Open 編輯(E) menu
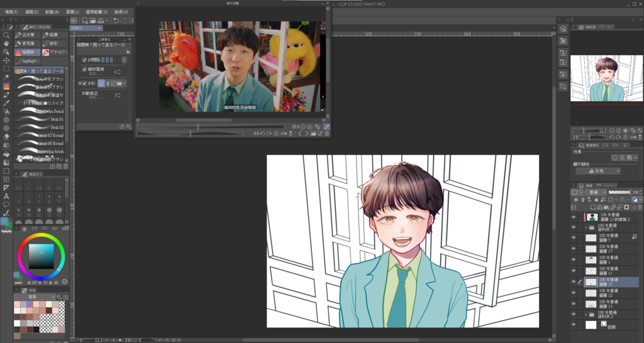 click(31, 12)
